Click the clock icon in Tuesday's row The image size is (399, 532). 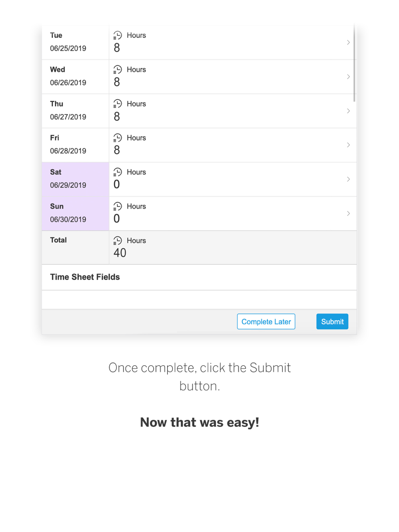(x=117, y=35)
